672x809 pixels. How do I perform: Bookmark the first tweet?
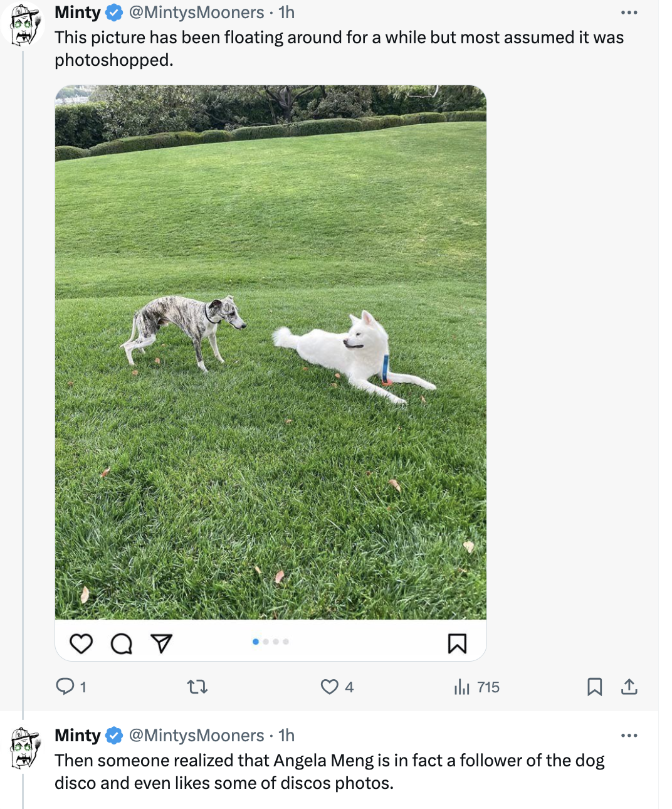594,687
